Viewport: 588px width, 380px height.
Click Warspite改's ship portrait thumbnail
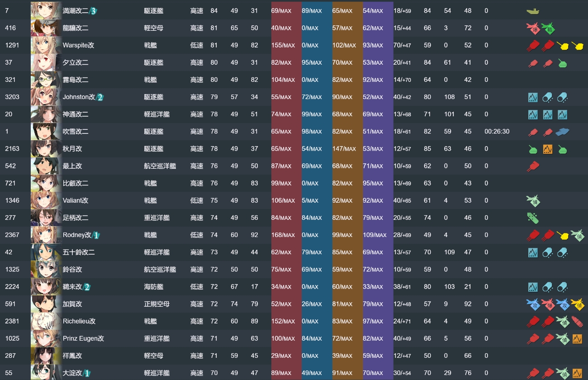pos(46,45)
